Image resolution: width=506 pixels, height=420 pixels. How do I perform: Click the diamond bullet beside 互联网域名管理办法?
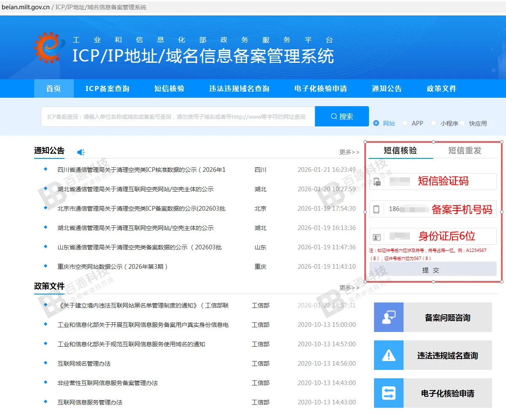pyautogui.click(x=45, y=363)
